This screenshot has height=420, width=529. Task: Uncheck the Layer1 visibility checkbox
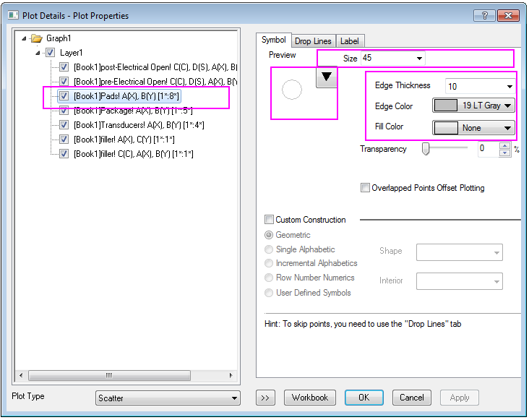pyautogui.click(x=49, y=53)
